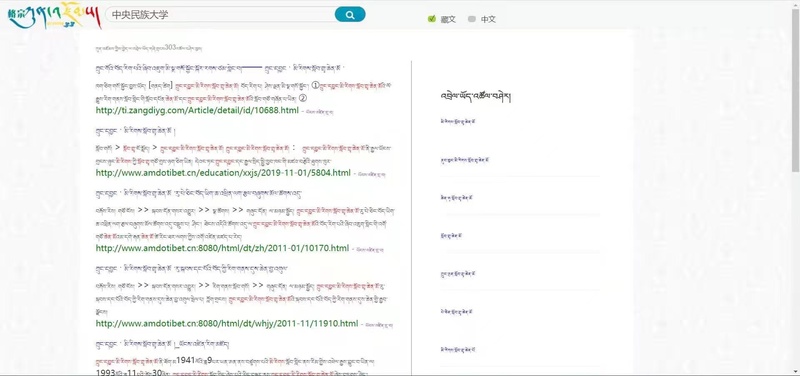Open cached snapshot beside the 11910.html URL
Screen dimensions: 800x376
pos(379,324)
